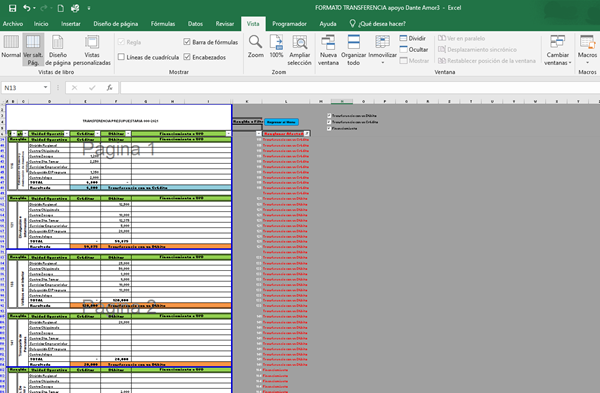Click the Renglón a Filtrar cell
The width and height of the screenshot is (600, 393).
click(247, 121)
